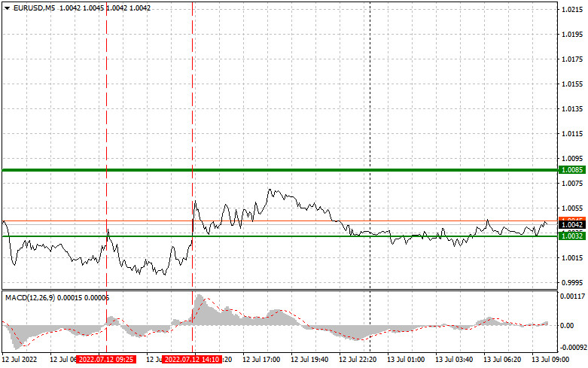The image size is (588, 368).
Task: Click the 13 Jul 01:00 time axis label
Action: [406, 360]
